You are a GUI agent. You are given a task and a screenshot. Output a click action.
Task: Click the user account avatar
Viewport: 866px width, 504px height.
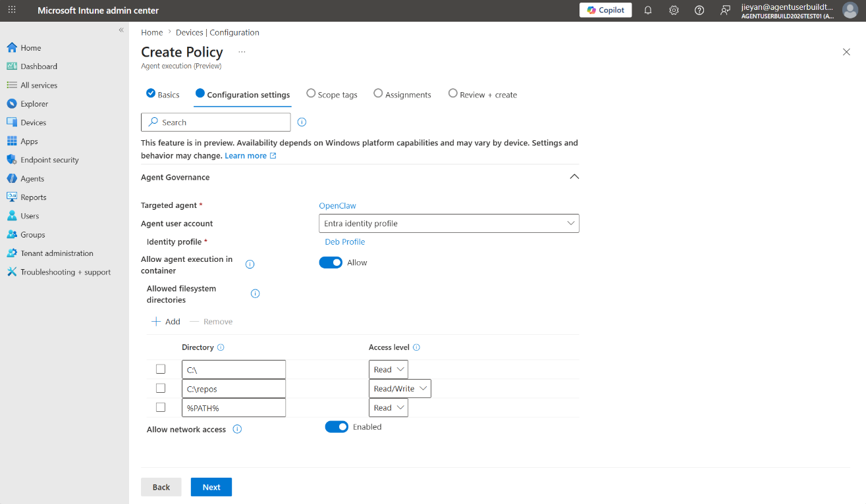[850, 11]
